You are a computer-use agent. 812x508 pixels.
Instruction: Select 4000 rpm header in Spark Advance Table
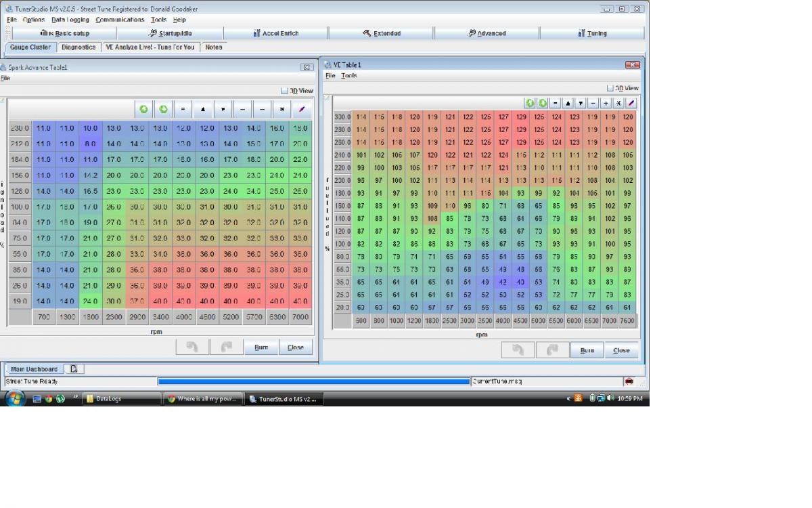click(183, 317)
